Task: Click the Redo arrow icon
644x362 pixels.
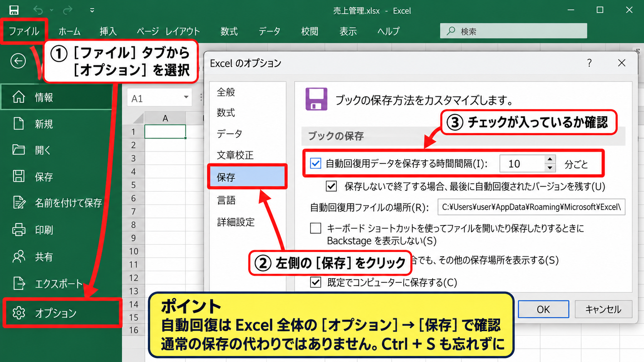Action: tap(67, 10)
